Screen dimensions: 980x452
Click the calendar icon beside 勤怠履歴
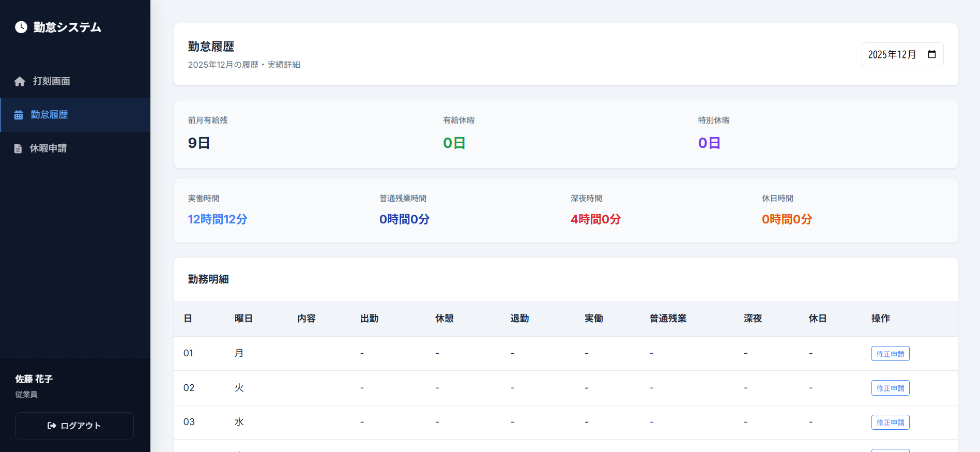pos(19,115)
